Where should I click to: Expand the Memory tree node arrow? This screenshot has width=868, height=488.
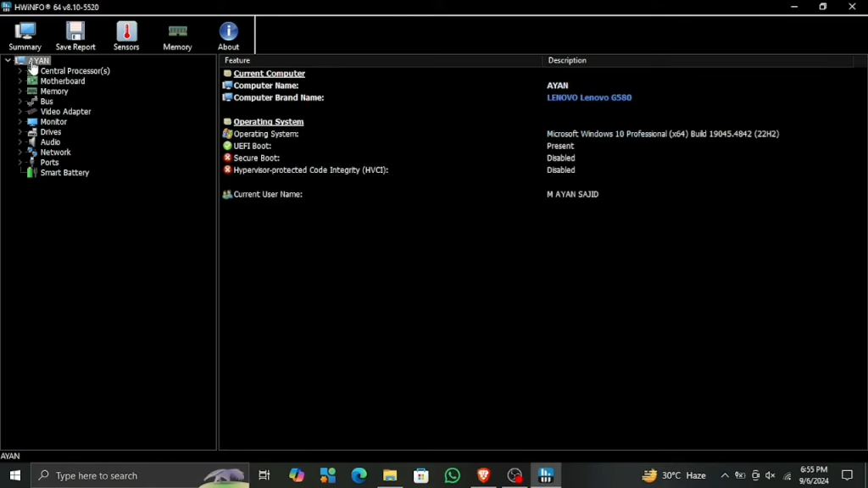pos(20,91)
